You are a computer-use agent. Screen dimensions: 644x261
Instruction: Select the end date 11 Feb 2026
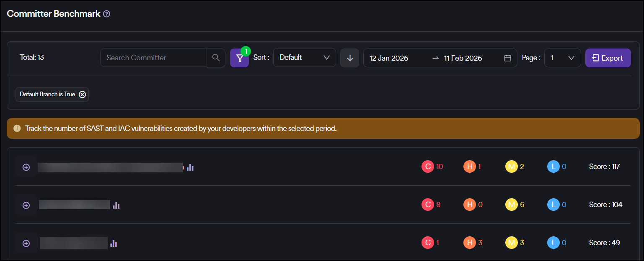(463, 58)
